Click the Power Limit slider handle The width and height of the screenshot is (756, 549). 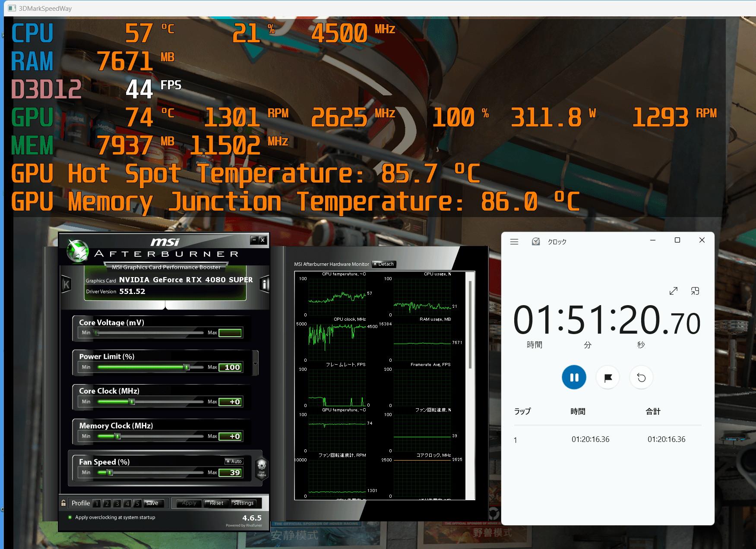click(x=187, y=367)
